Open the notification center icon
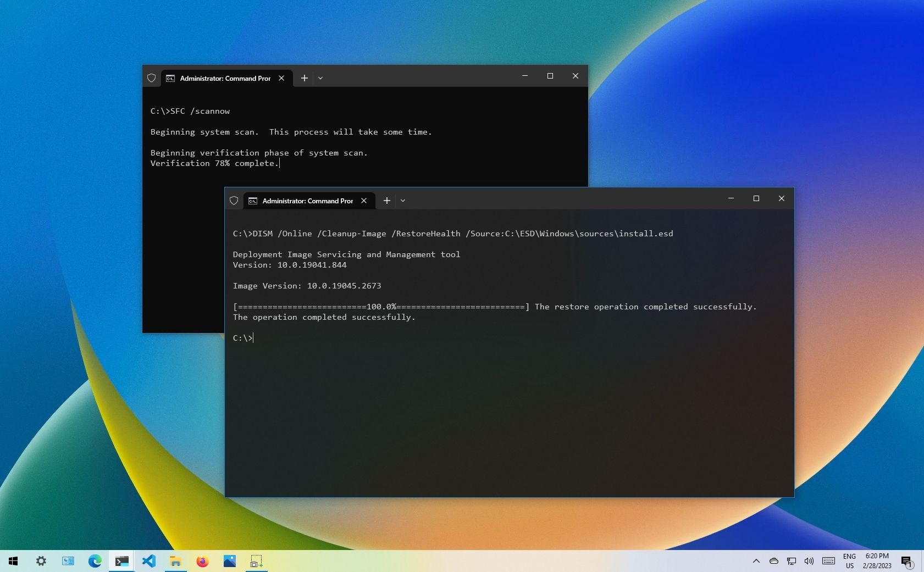924x572 pixels. pos(906,561)
